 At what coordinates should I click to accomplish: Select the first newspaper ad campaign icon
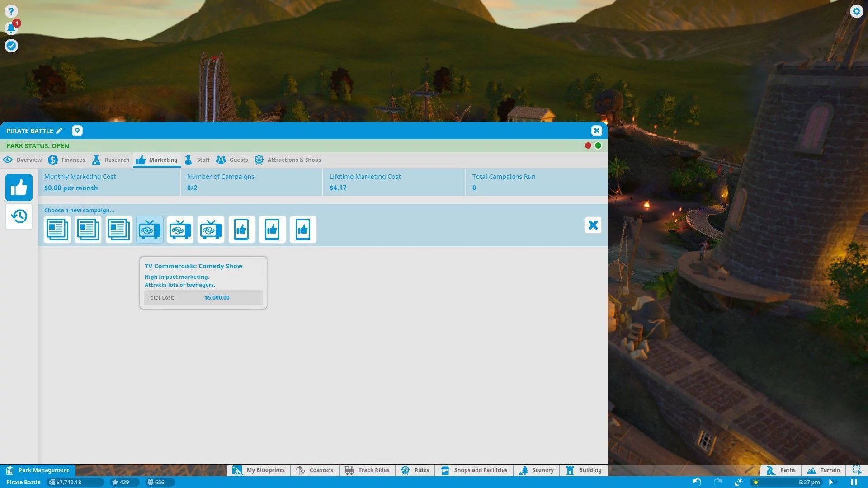tap(57, 230)
